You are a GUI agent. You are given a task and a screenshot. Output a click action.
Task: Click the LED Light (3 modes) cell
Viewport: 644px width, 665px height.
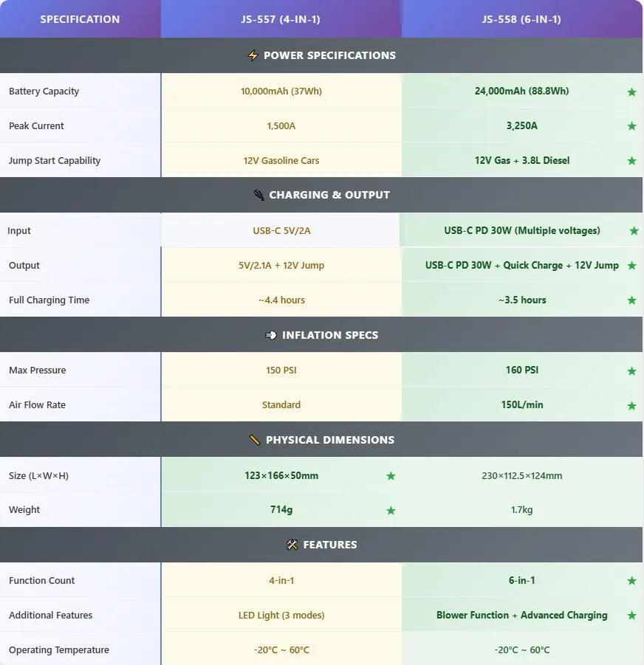281,615
